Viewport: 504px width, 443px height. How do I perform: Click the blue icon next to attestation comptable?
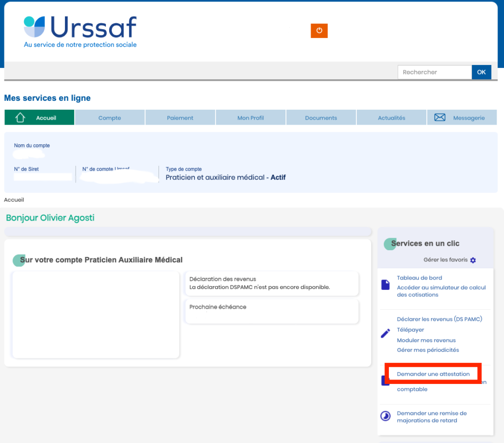pyautogui.click(x=385, y=380)
